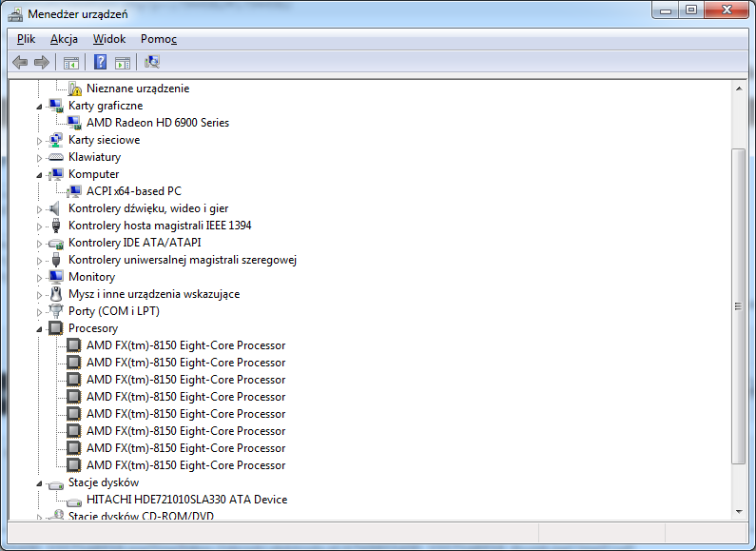This screenshot has height=551, width=756.
Task: Expand Mysz i inne urządzenia wskazujące
Action: click(40, 295)
